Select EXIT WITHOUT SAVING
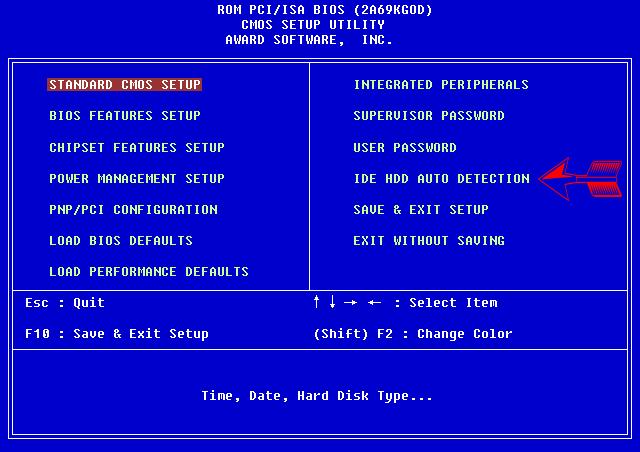 point(429,240)
